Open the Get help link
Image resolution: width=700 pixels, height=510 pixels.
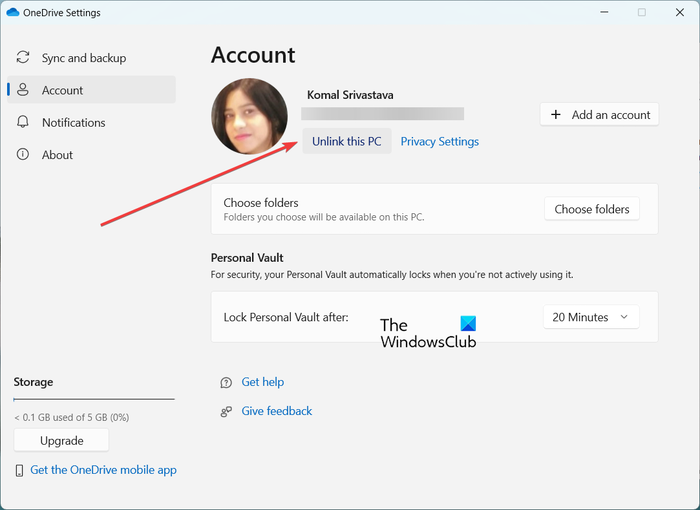(262, 382)
